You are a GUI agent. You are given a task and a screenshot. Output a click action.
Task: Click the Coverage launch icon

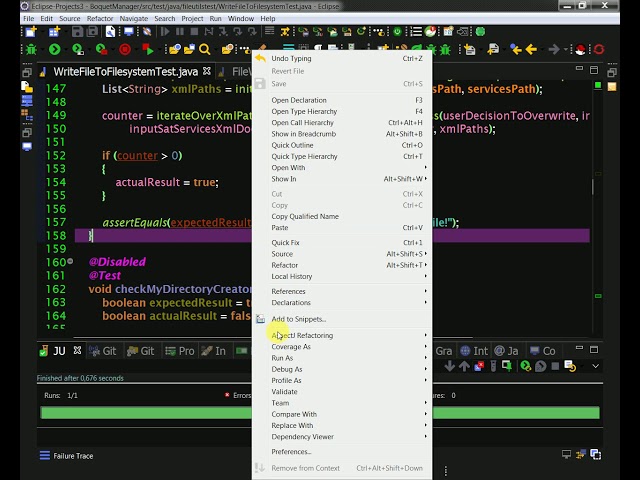click(x=78, y=49)
